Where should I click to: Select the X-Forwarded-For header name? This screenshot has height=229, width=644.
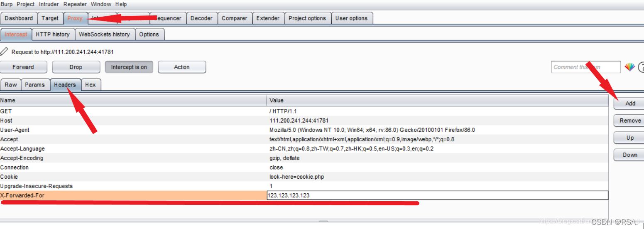click(x=22, y=195)
